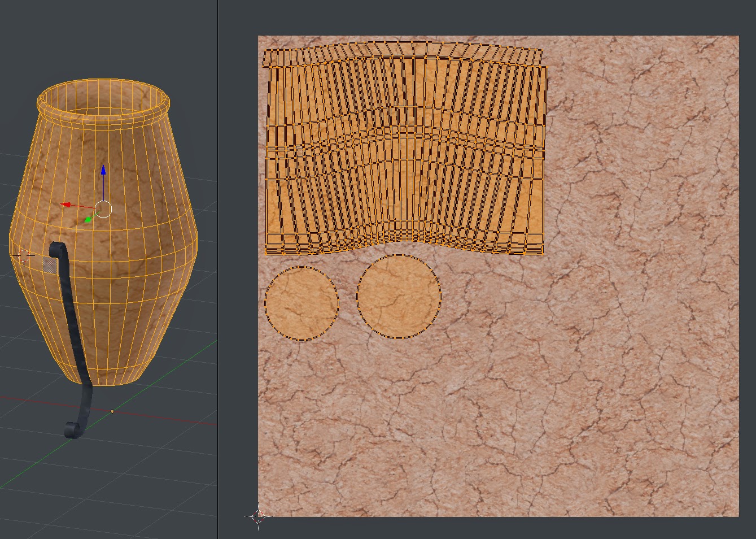Click the object origin dot below the vase
The image size is (756, 539).
pyautogui.click(x=113, y=411)
